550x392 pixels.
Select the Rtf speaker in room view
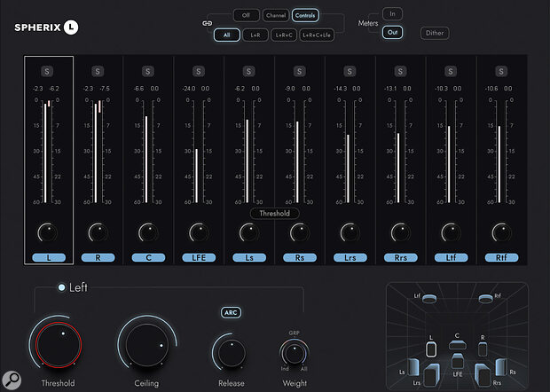point(486,299)
